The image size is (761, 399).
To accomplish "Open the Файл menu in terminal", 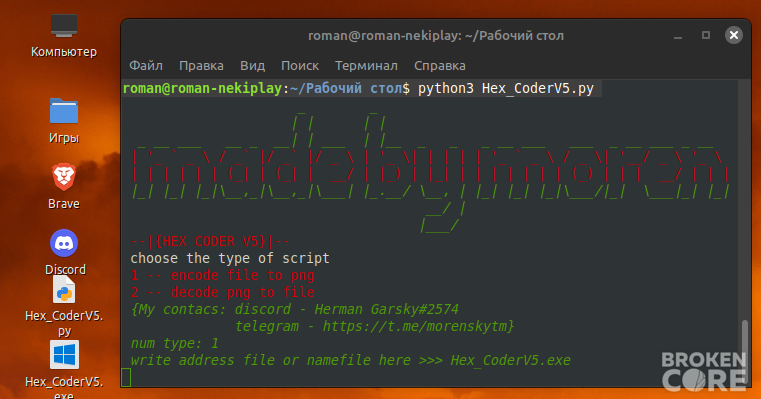I will tap(146, 66).
